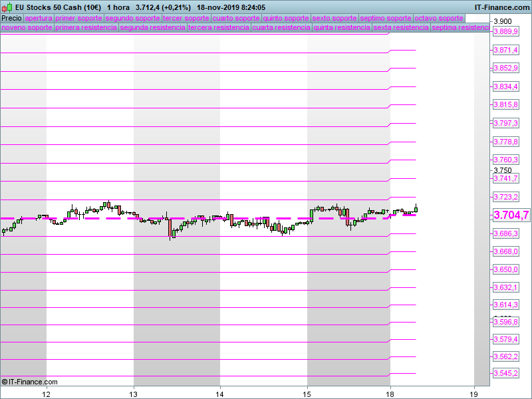
Task: Choose the quinto soporte tab
Action: (285, 18)
